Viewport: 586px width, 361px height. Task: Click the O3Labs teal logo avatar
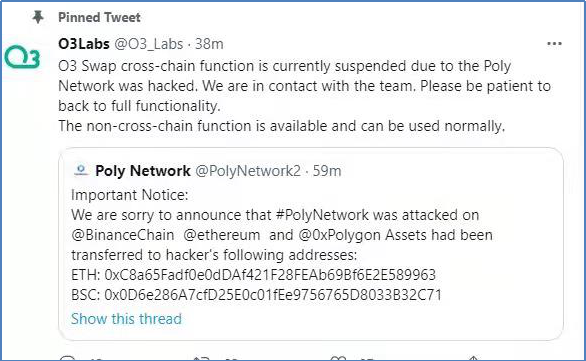22,57
